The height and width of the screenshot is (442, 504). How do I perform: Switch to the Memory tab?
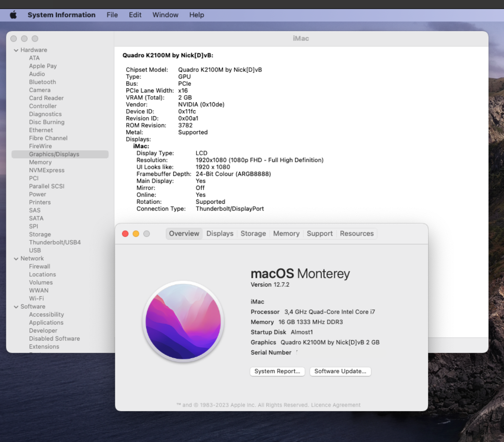coord(286,234)
